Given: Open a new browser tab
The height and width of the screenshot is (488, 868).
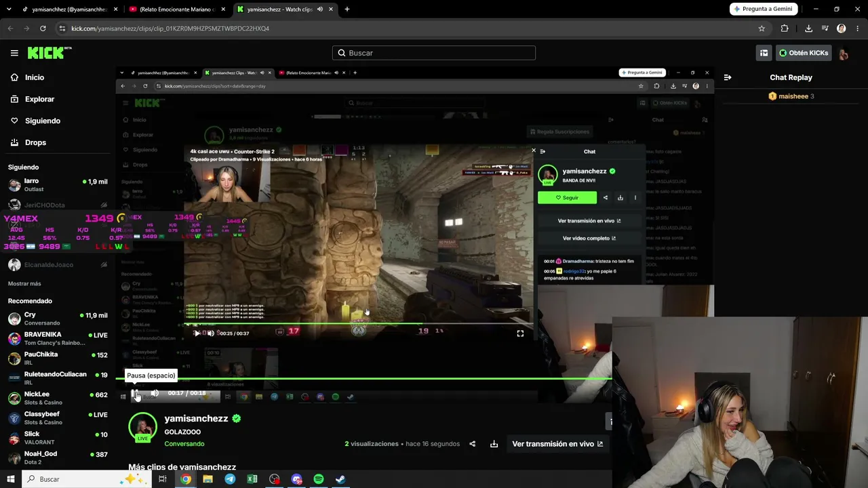Looking at the screenshot, I should coord(347,9).
